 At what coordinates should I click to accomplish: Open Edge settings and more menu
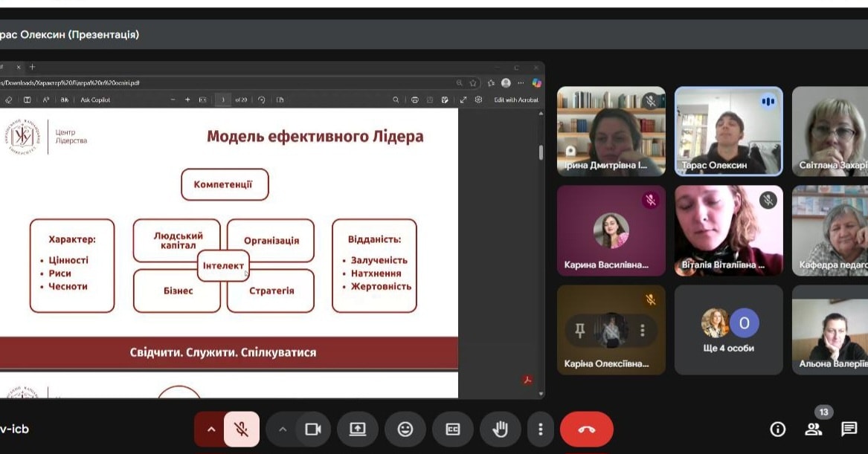[521, 83]
